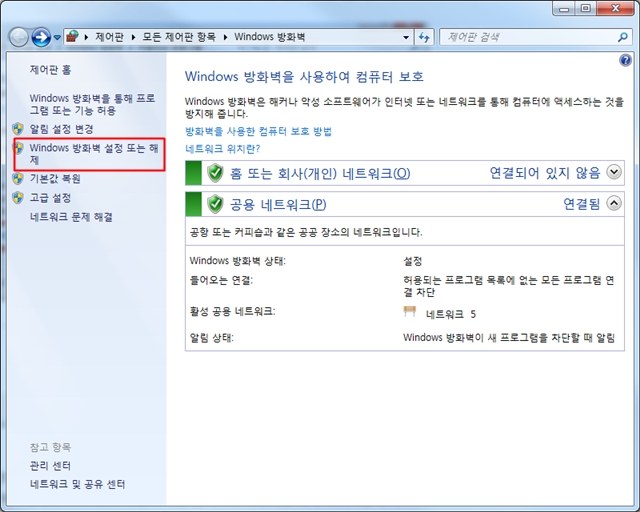Open 고급 설정 link
Viewport: 640px width, 512px height.
(50, 198)
